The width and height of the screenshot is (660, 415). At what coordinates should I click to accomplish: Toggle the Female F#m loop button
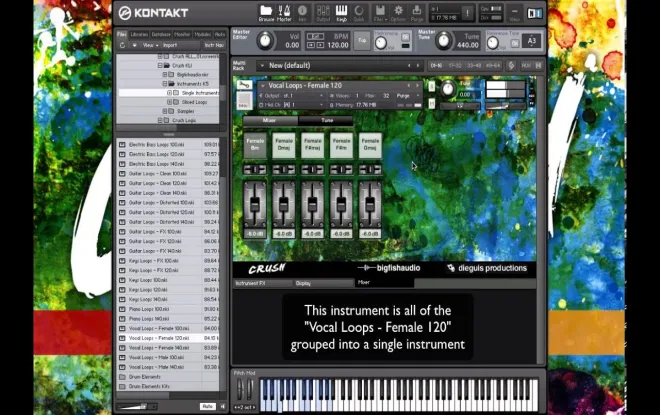341,145
